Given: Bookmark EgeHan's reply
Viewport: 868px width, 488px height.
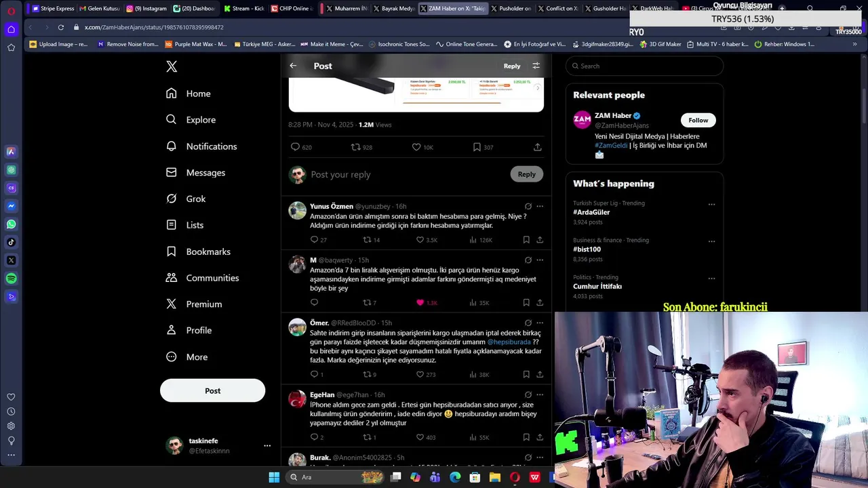Looking at the screenshot, I should [x=526, y=437].
